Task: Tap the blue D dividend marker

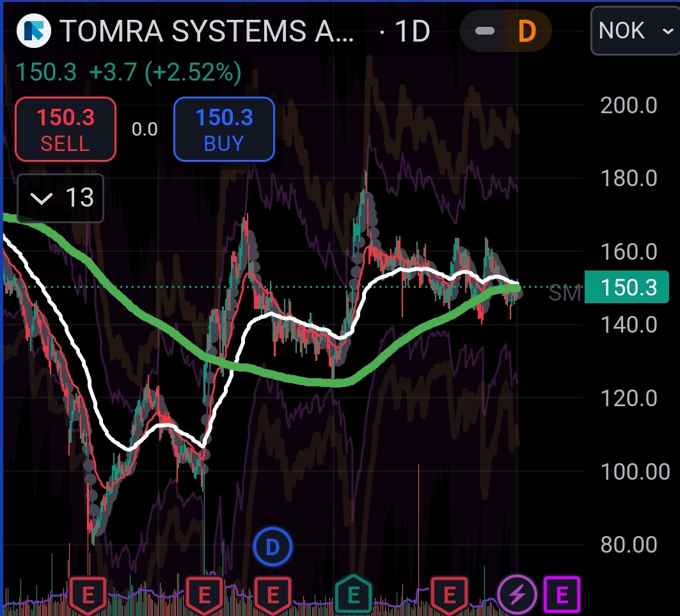Action: coord(273,546)
